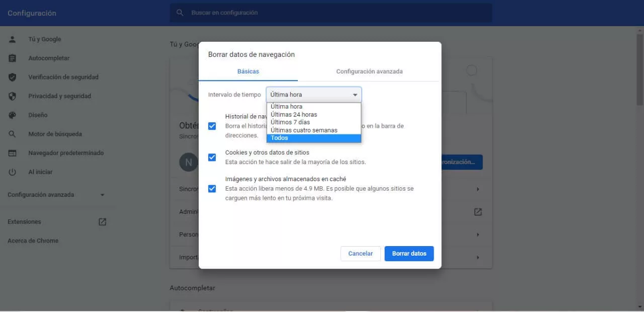
Task: Click the Al iniciar power icon
Action: coord(13,172)
